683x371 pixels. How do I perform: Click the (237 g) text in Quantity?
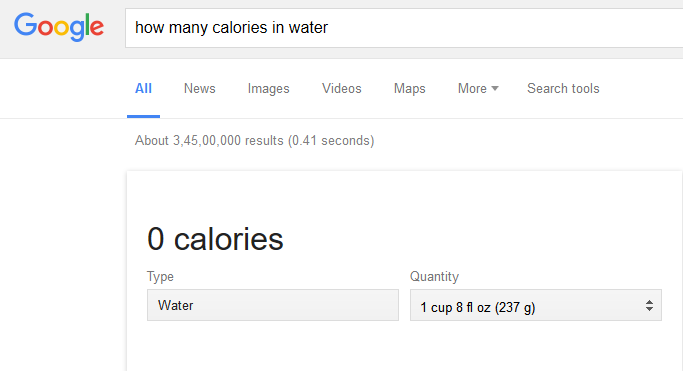[x=515, y=307]
